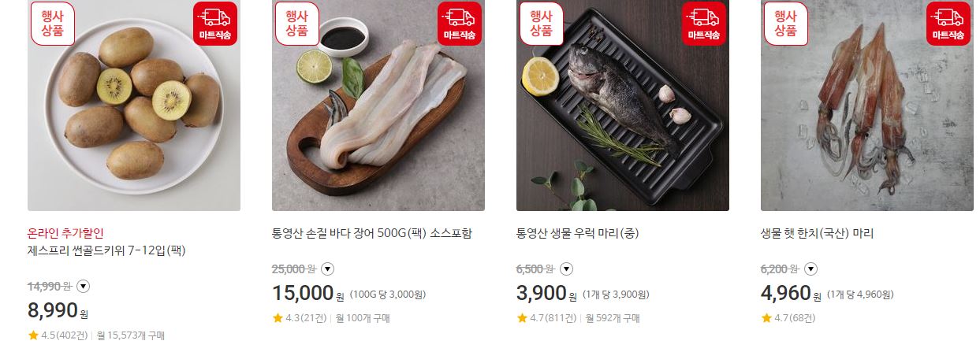Click the kiwi plate product photo
Image resolution: width=980 pixels, height=352 pixels.
coord(134,106)
